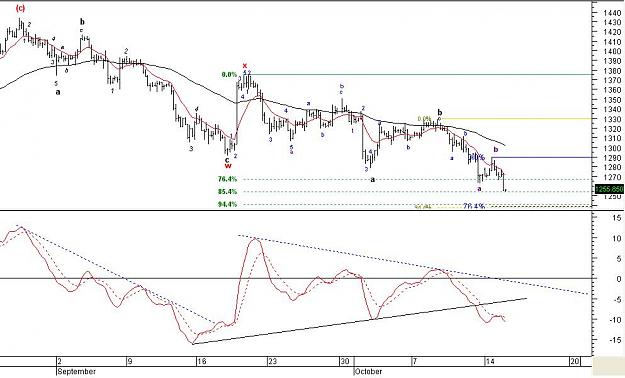The height and width of the screenshot is (378, 625).
Task: Click date label 23 on time axis
Action: point(272,362)
